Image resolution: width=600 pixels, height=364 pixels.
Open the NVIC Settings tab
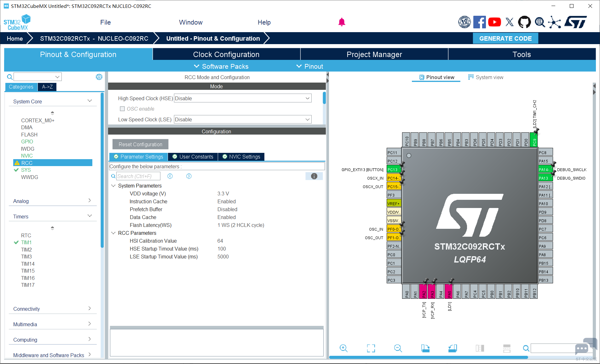point(241,157)
